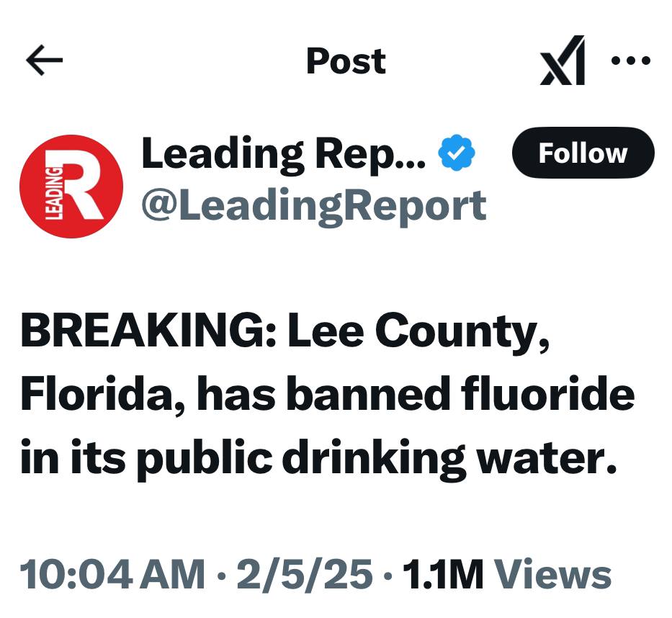Screen dimensions: 672x618
Task: Open the three-dot more options menu
Action: click(631, 61)
